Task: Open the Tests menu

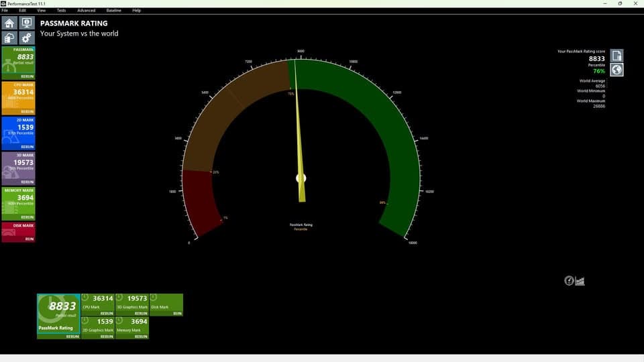Action: (61, 10)
